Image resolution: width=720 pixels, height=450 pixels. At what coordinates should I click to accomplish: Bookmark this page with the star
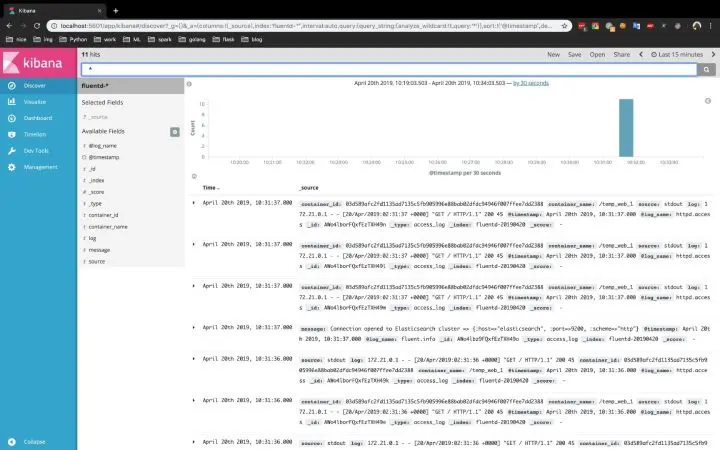564,26
